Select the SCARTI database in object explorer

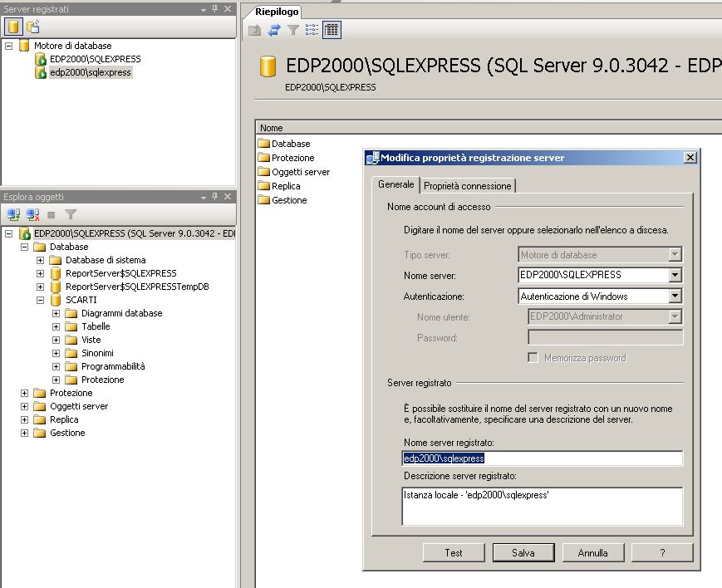tap(81, 300)
